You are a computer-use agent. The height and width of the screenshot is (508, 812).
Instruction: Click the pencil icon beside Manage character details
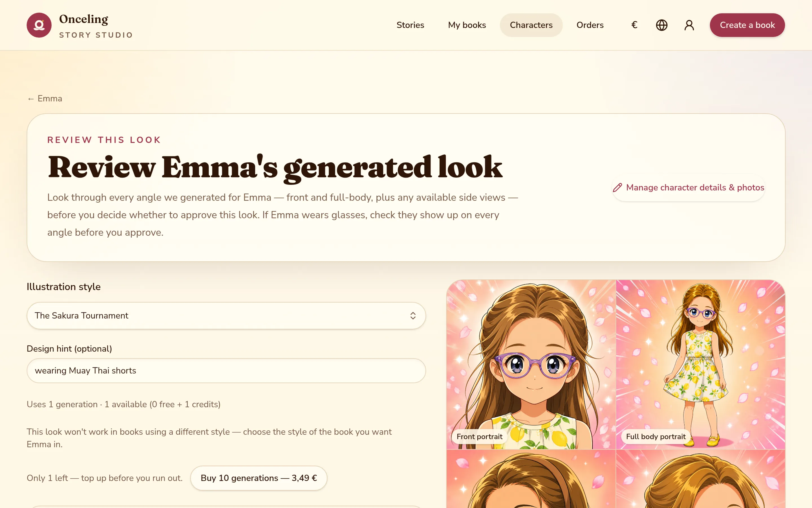[x=617, y=187]
